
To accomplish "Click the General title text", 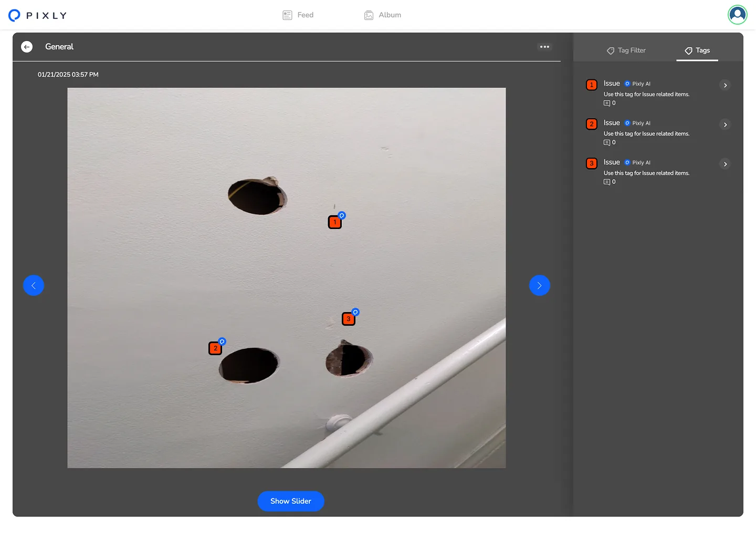I will [x=59, y=47].
